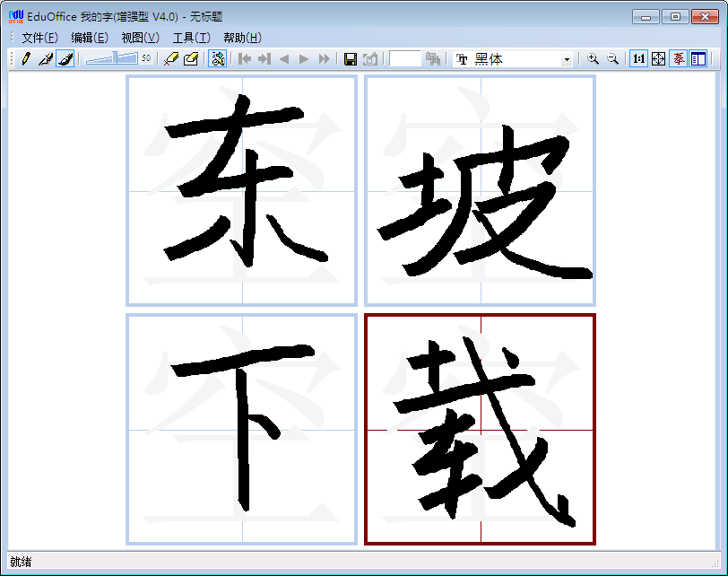Screen dimensions: 728x576
Task: Toggle the 摹 tracing mode
Action: 677,58
